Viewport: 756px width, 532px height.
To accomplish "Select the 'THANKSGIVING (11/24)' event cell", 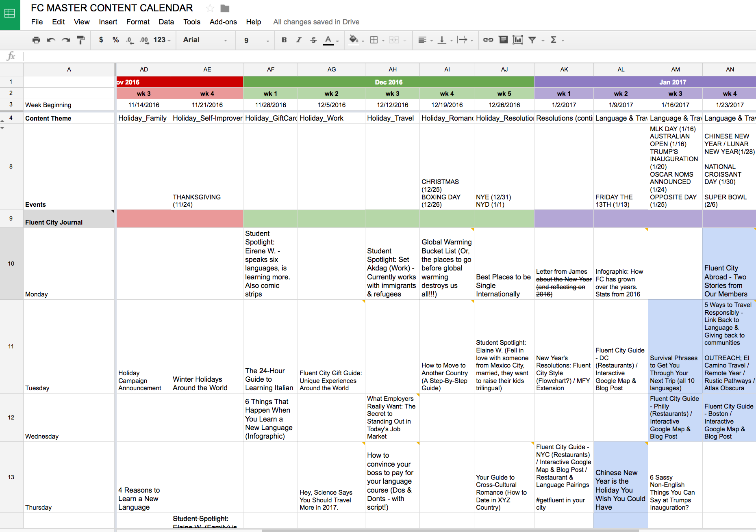I will [x=207, y=167].
